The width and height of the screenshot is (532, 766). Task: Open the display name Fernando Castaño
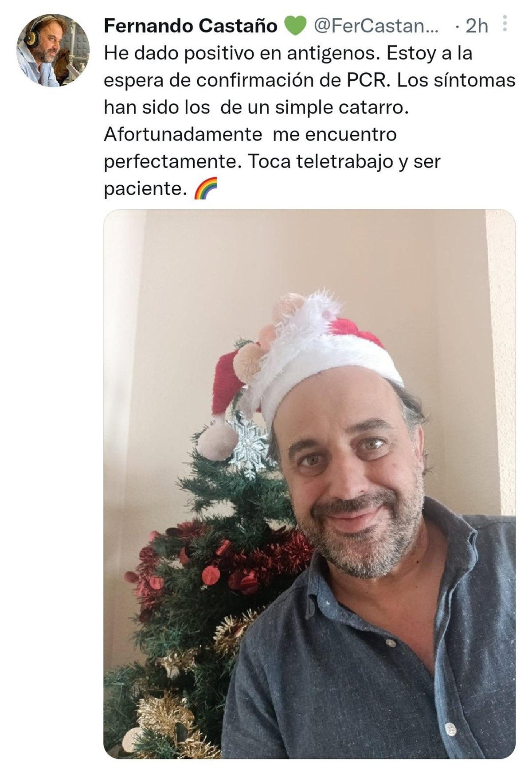tap(191, 26)
